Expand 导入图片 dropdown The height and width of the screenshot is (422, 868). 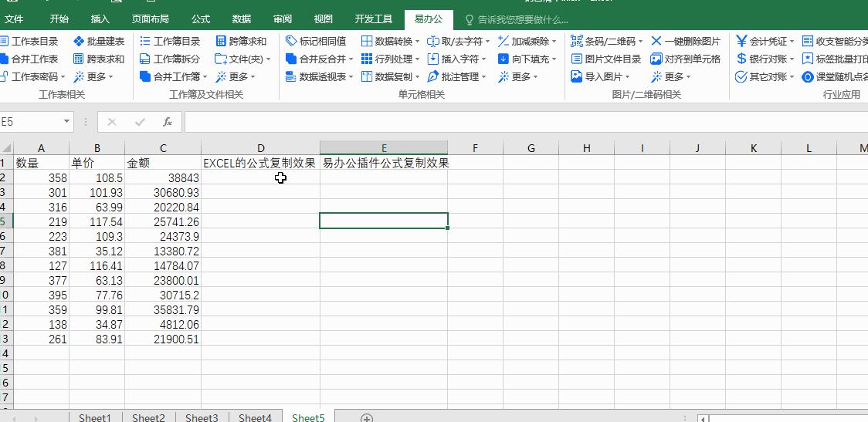(628, 77)
